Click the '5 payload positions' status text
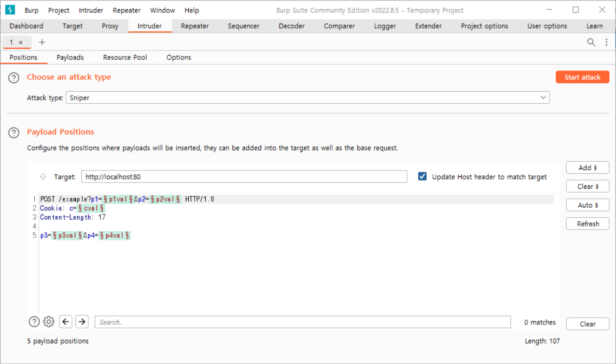The height and width of the screenshot is (364, 616). (x=58, y=341)
